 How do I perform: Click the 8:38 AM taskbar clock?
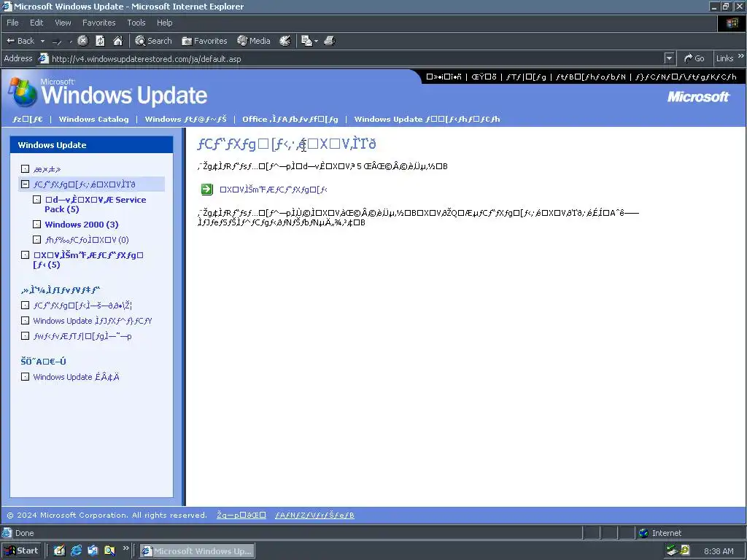719,551
